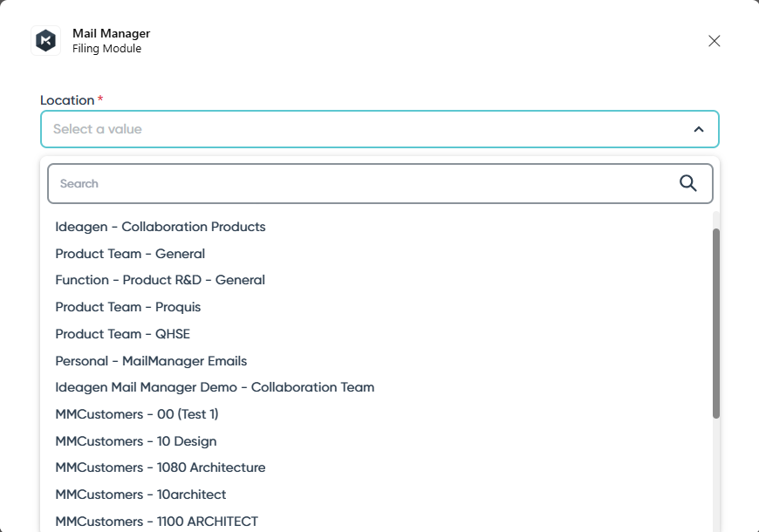The height and width of the screenshot is (532, 759).
Task: Click the Mail Manager logo icon
Action: [x=45, y=41]
